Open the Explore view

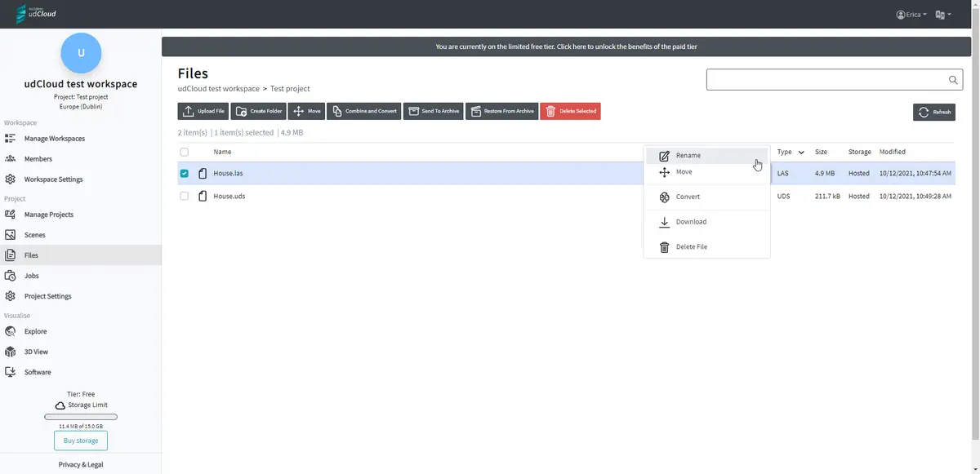pyautogui.click(x=35, y=331)
